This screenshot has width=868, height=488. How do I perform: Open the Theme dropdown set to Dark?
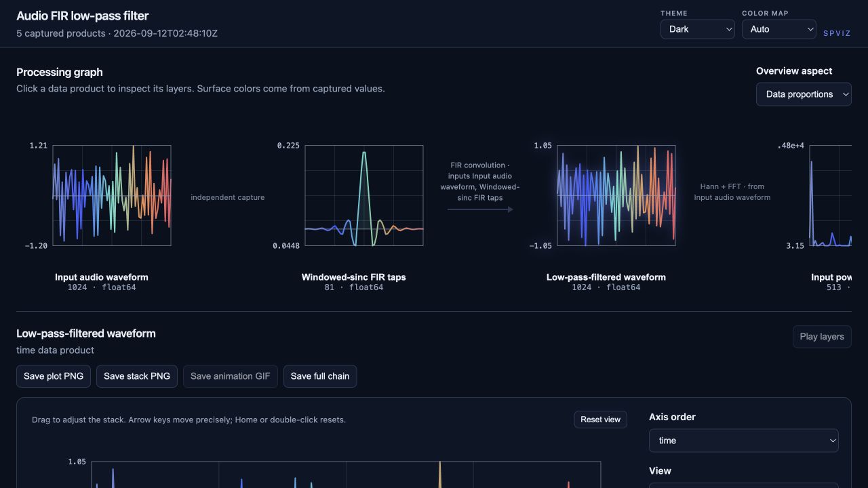pyautogui.click(x=697, y=29)
